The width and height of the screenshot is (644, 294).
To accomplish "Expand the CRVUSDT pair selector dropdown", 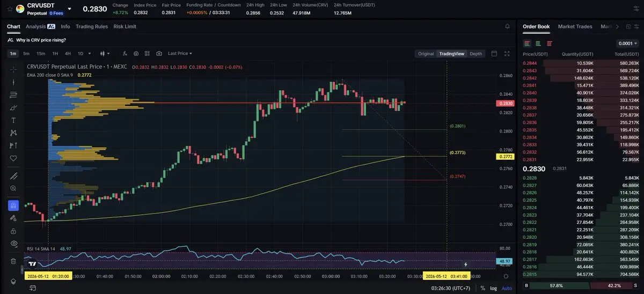I will pyautogui.click(x=69, y=9).
